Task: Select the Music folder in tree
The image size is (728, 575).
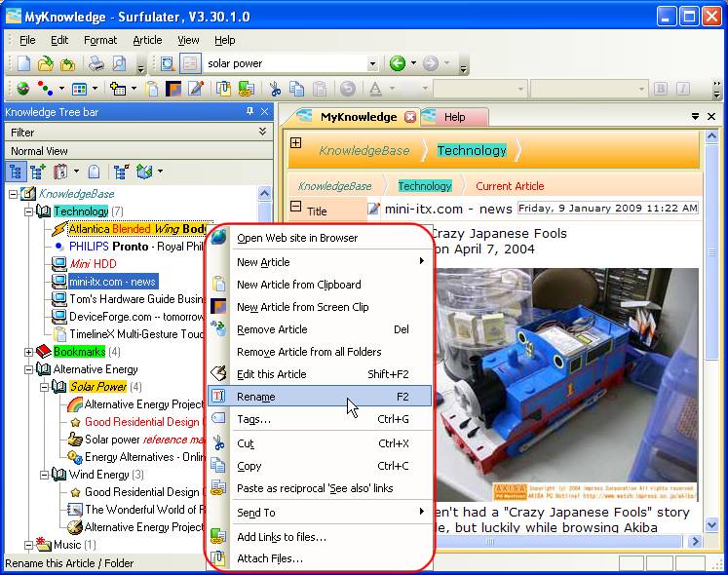Action: (x=67, y=545)
